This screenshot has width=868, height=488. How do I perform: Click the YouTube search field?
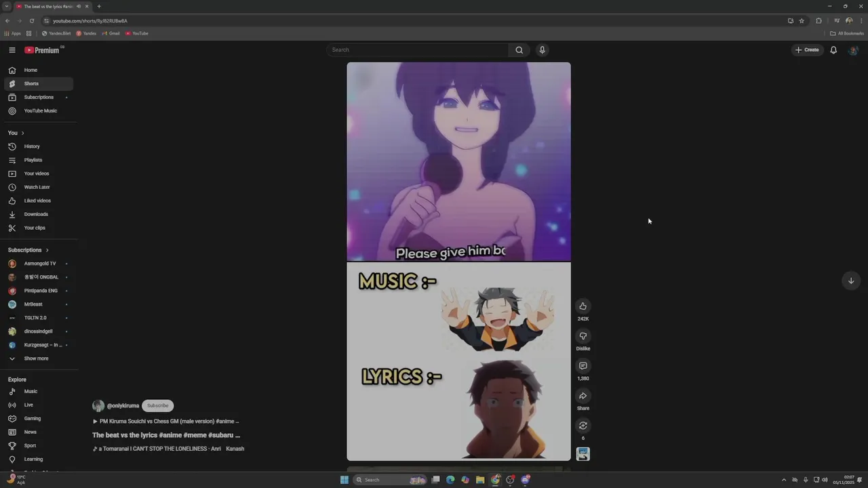tap(417, 49)
